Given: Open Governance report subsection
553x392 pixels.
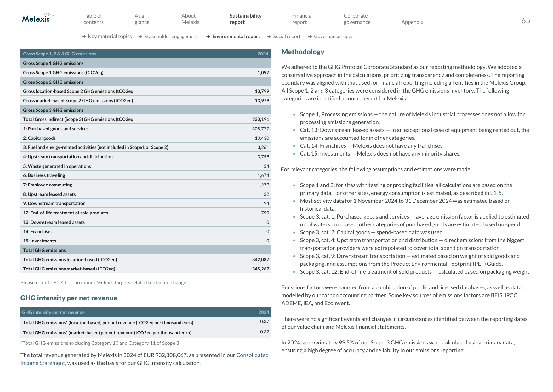Looking at the screenshot, I should [334, 36].
